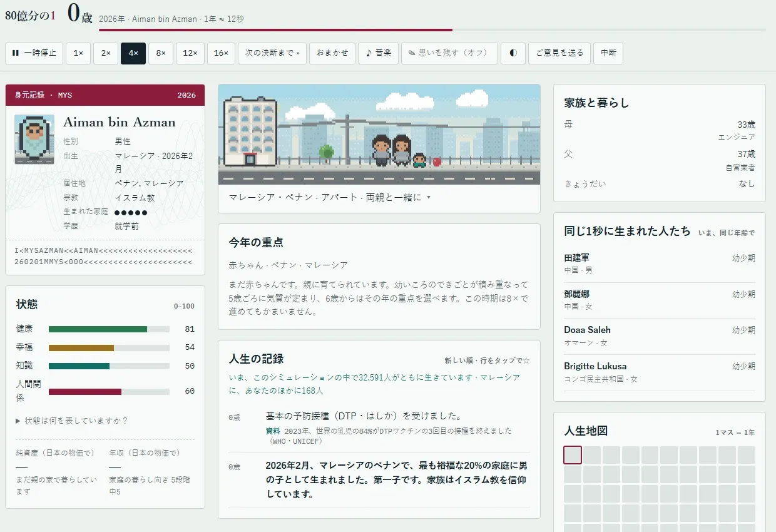Viewport: 776px width, 532px height.
Task: Click the 年収（日本の物価で） value
Action: 115,467
